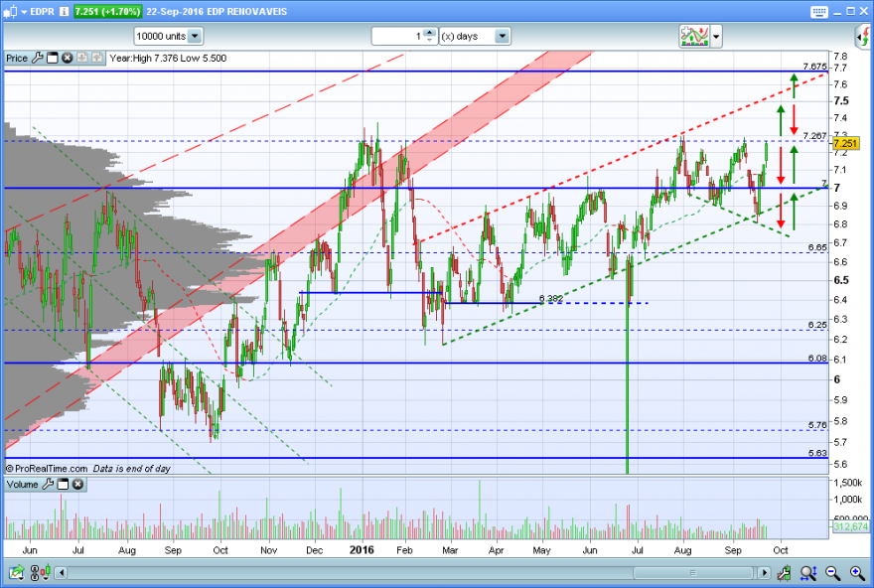Remove the Price panel with X icon

click(x=68, y=58)
